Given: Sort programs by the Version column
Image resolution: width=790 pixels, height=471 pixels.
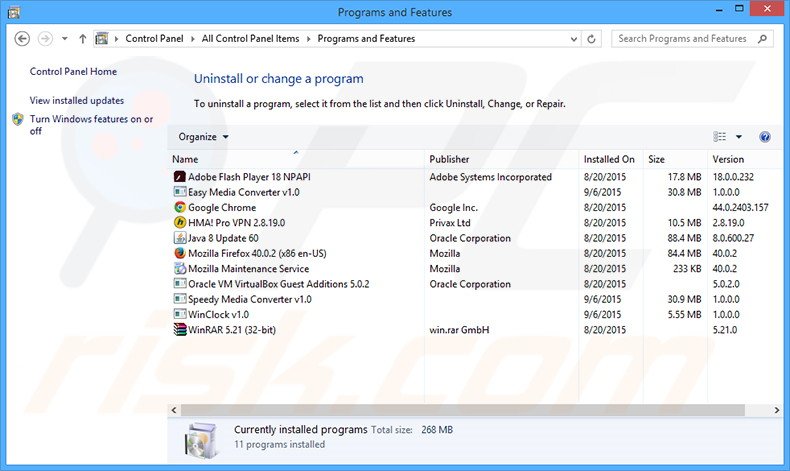Looking at the screenshot, I should pos(745,159).
